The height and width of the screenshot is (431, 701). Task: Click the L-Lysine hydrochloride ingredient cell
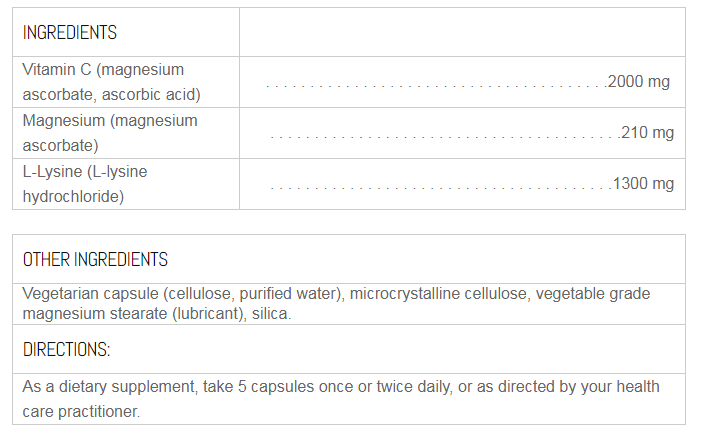(x=85, y=184)
